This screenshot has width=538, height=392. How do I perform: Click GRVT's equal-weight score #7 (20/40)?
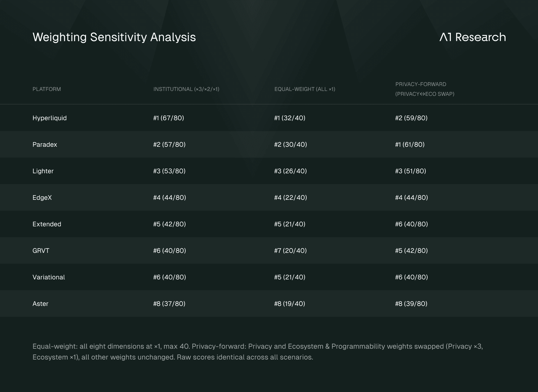[290, 251]
